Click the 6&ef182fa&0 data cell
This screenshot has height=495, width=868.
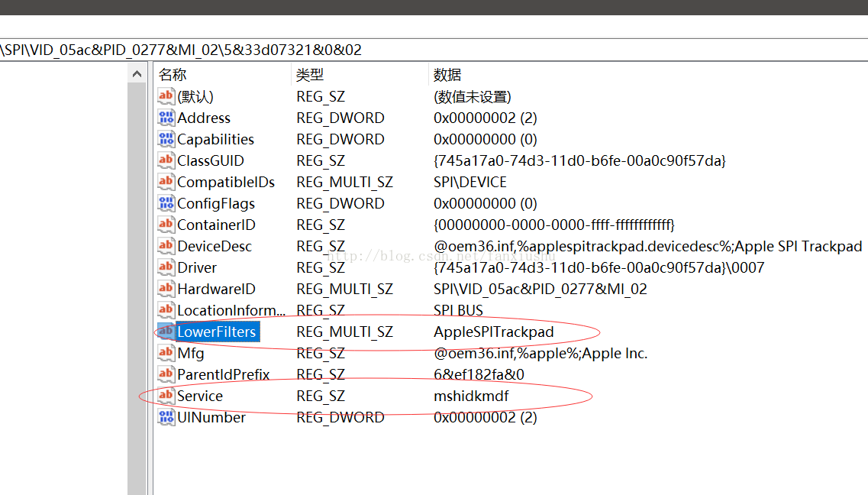(x=479, y=375)
